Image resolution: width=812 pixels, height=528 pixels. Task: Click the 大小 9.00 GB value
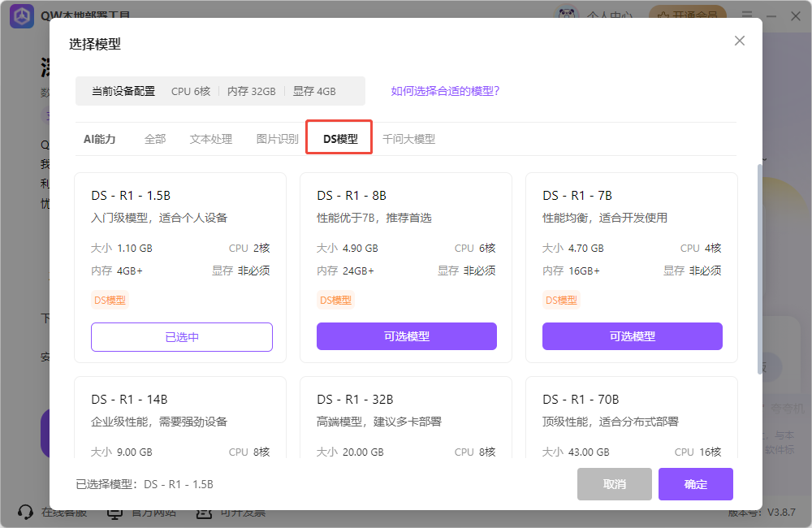(122, 452)
